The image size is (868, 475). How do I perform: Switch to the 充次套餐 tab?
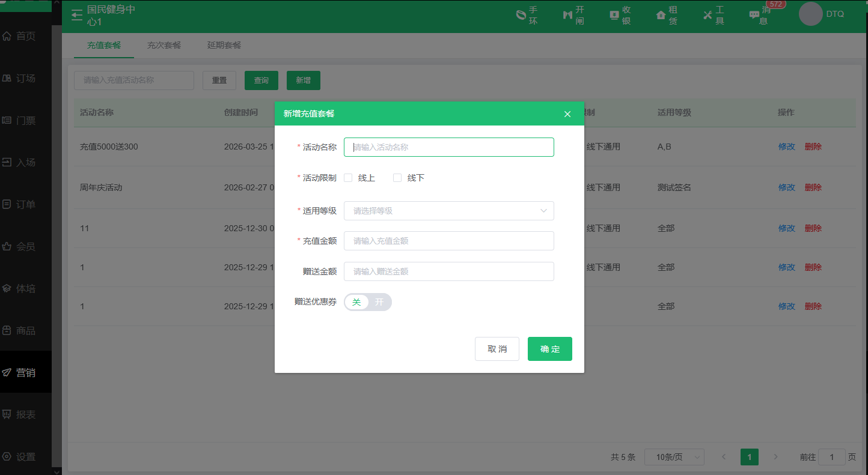coord(164,45)
